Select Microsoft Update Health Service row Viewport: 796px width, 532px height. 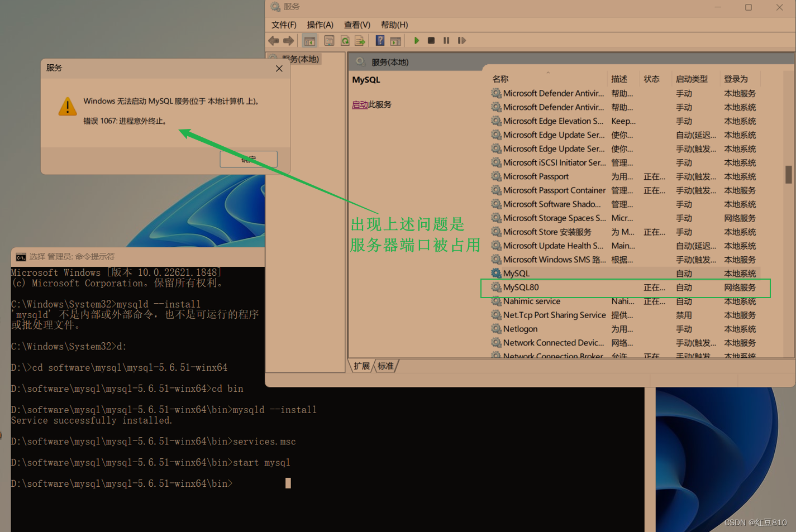click(x=625, y=246)
